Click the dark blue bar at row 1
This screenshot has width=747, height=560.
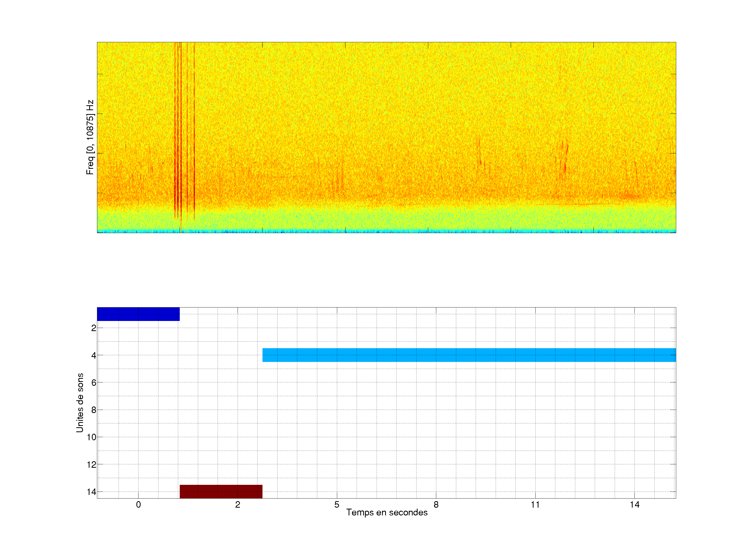(x=138, y=314)
